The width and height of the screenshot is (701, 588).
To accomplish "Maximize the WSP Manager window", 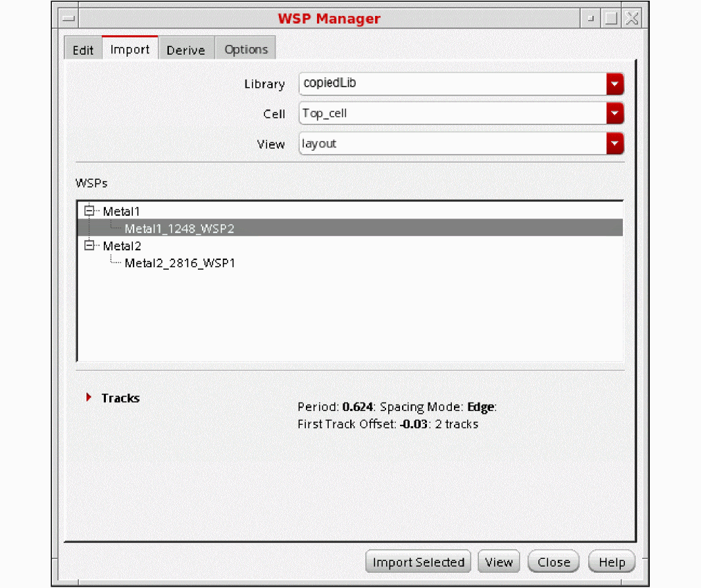I will click(610, 19).
